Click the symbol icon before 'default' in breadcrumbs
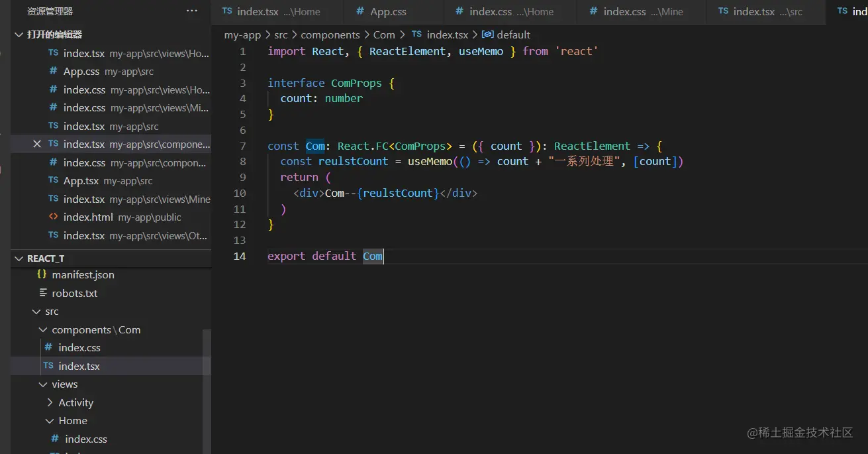Screen dimensions: 868x454 (487, 34)
